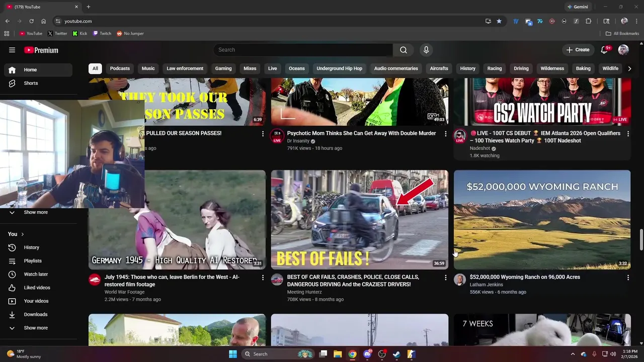Open the account avatar menu
644x362 pixels.
tap(623, 50)
